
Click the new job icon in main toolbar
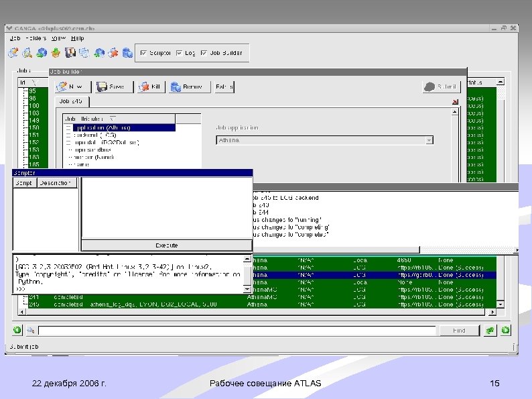click(x=13, y=52)
